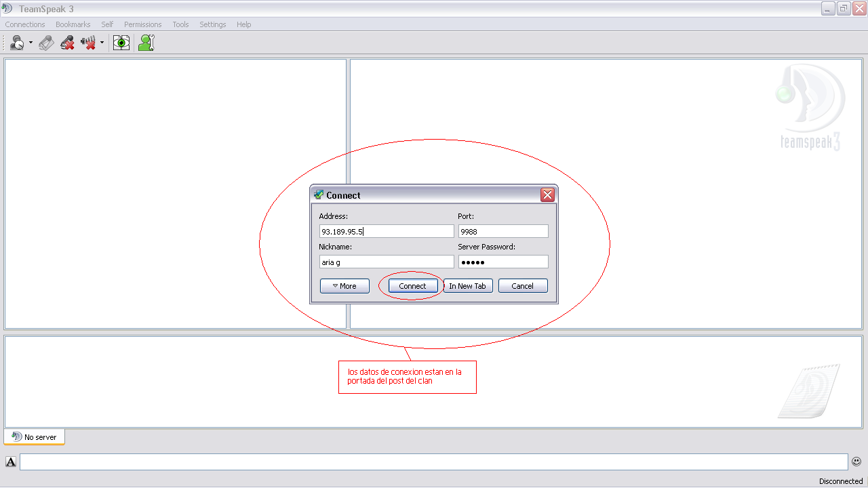Screen dimensions: 868x488
Task: Open the Bookmarks menu
Action: point(73,24)
